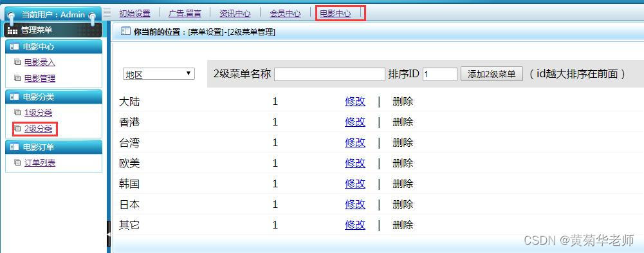
Task: Click 修改 for the 香港 row
Action: pos(355,122)
